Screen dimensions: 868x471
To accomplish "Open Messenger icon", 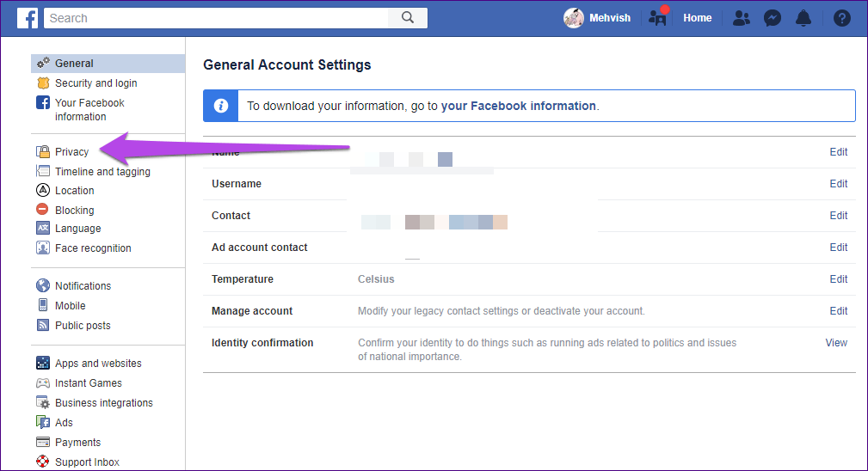I will [x=773, y=18].
